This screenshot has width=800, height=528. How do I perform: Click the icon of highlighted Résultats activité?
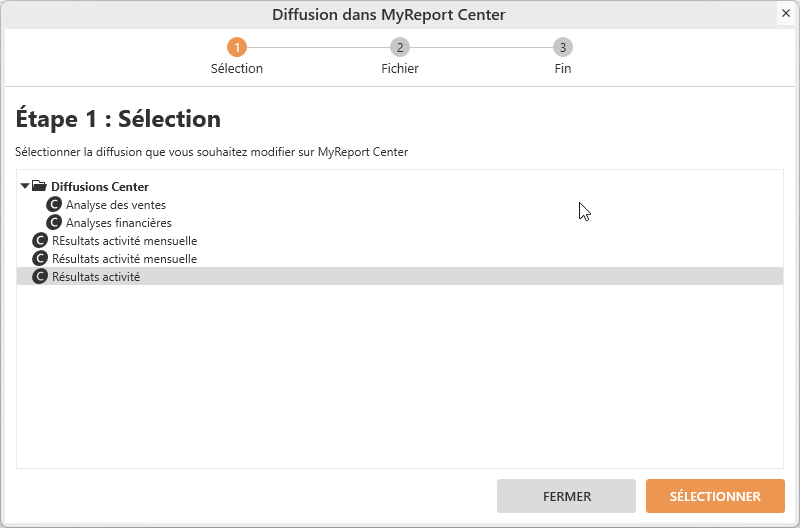(x=40, y=277)
